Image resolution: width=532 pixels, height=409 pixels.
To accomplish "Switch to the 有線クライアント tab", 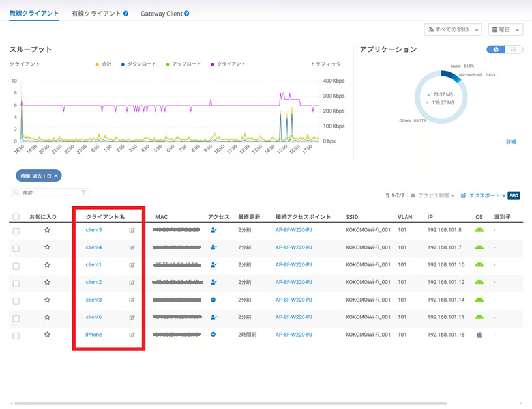I will point(96,14).
